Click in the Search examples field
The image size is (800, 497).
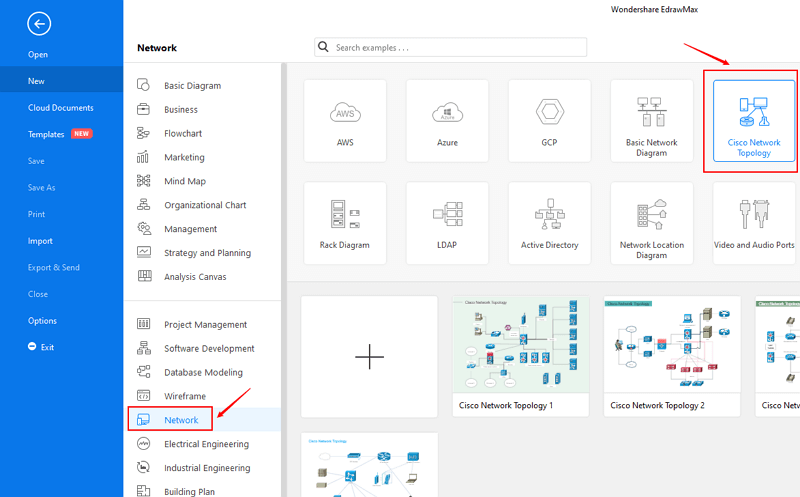pos(451,47)
